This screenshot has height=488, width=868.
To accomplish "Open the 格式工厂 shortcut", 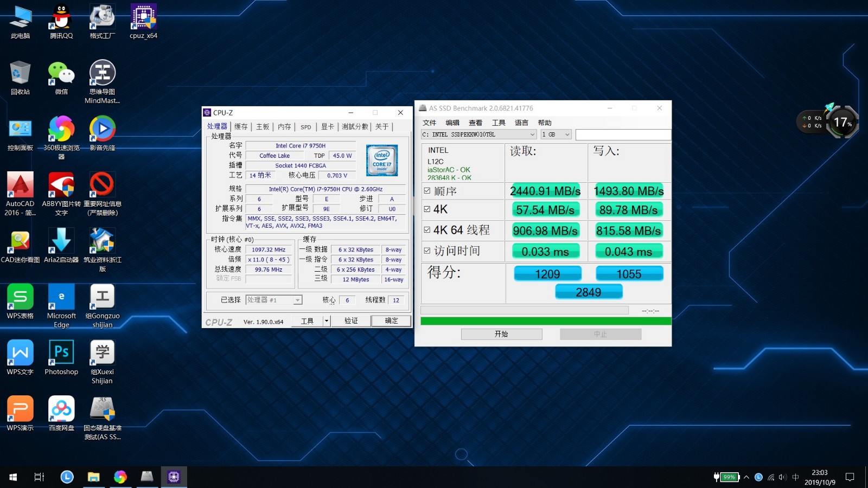I will [x=103, y=22].
